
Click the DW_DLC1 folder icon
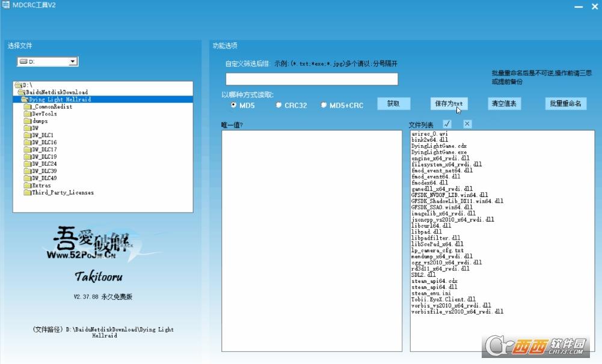27,135
